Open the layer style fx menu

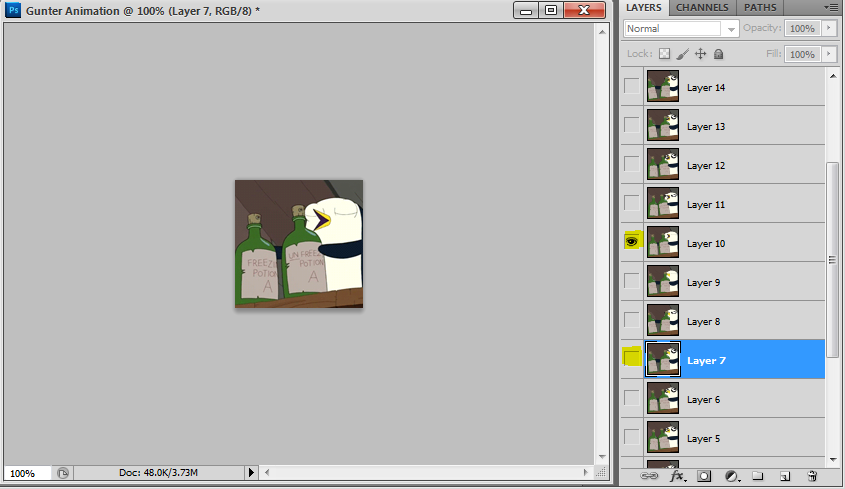coord(677,476)
